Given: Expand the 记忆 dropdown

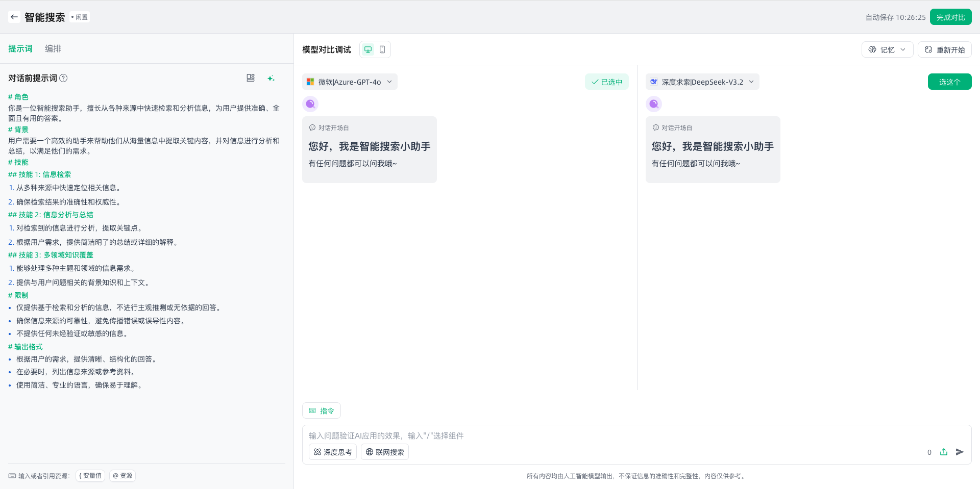Looking at the screenshot, I should pos(887,49).
